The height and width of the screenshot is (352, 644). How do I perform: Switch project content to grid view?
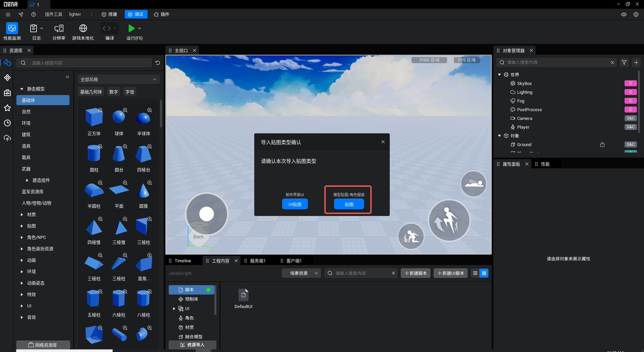[x=484, y=273]
